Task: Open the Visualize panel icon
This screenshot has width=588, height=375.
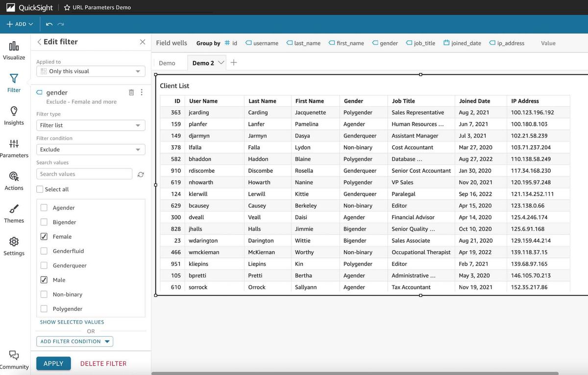Action: coord(14,47)
